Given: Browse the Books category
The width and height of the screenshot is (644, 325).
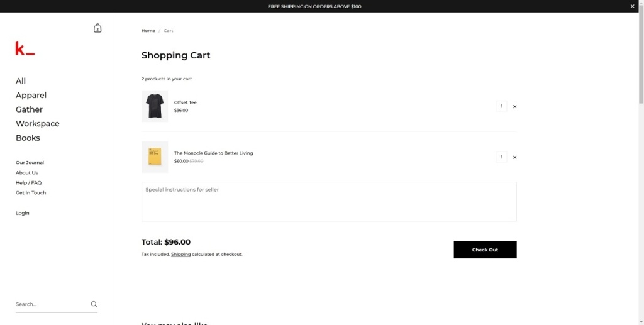Looking at the screenshot, I should tap(28, 138).
